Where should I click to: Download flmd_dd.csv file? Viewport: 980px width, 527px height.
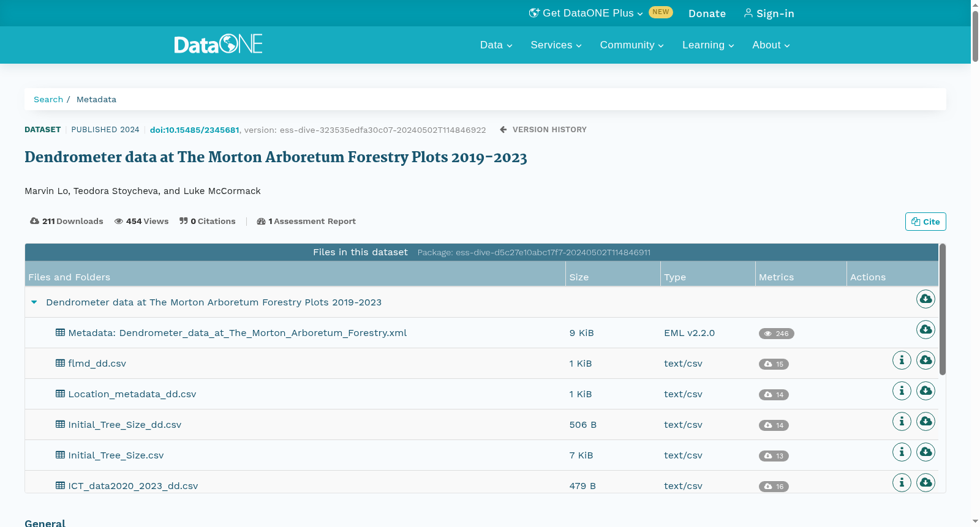point(925,360)
